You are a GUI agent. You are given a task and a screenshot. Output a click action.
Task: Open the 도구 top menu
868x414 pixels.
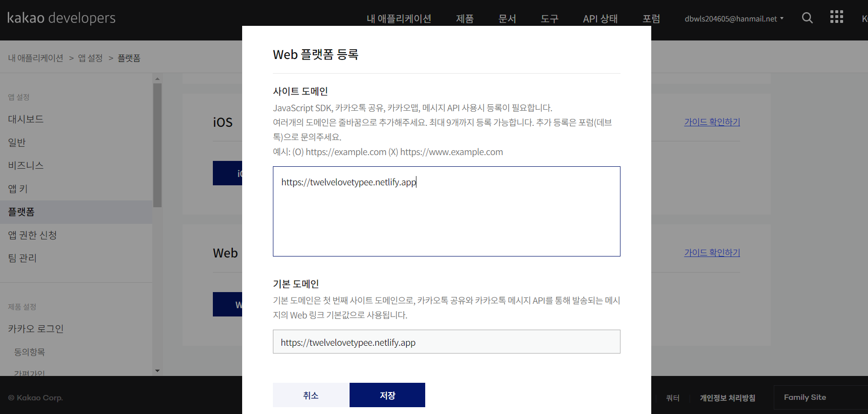550,19
